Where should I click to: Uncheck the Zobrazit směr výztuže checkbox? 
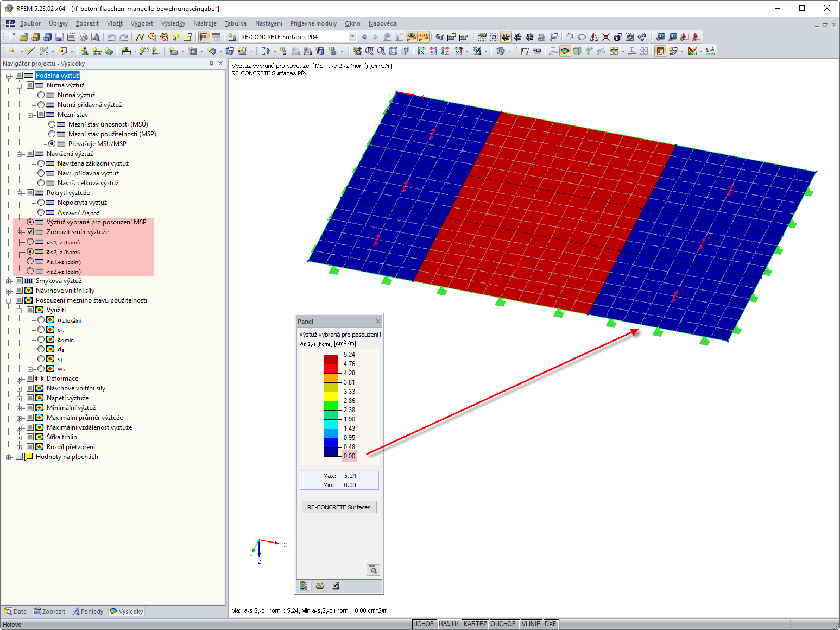(30, 232)
